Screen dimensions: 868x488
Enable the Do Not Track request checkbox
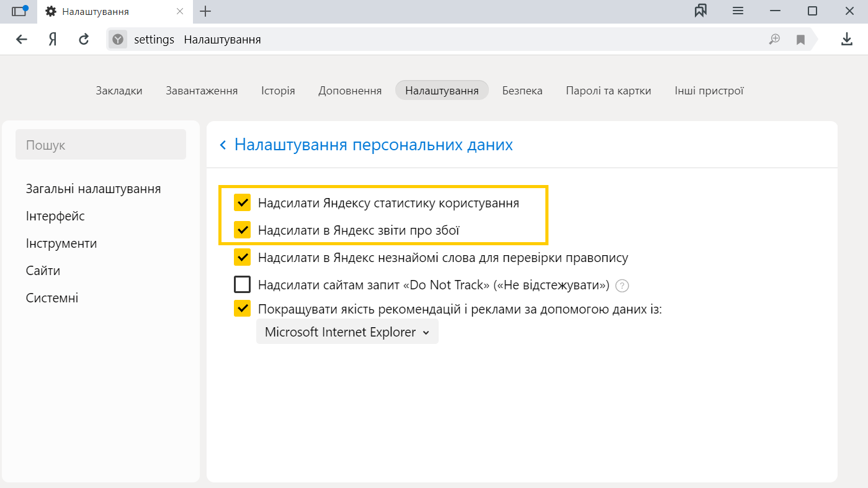(x=242, y=285)
